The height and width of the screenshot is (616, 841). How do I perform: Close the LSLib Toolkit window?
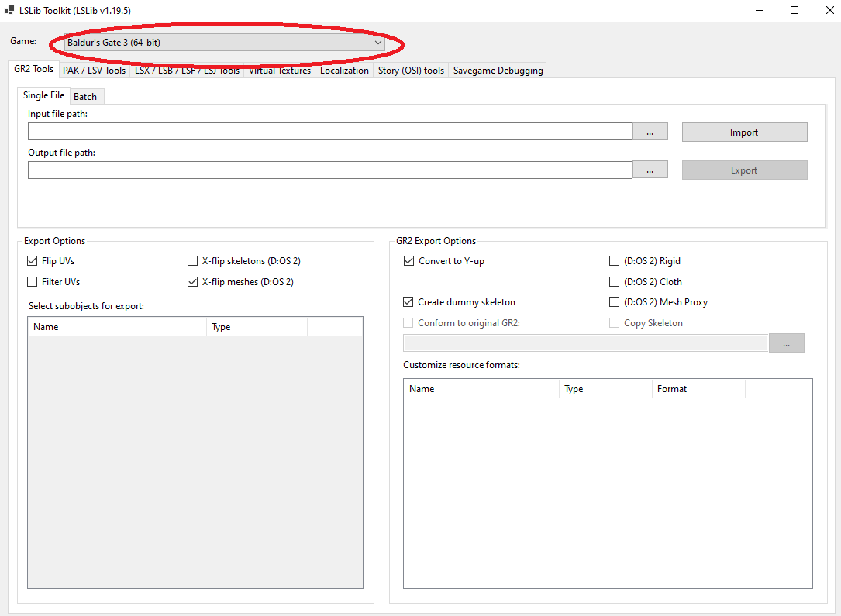click(829, 10)
